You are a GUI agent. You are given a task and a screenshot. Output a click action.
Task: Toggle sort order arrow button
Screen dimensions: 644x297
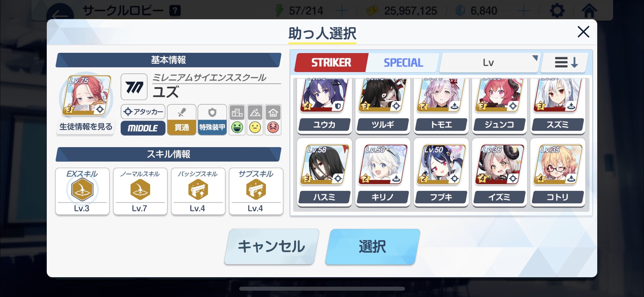[566, 62]
